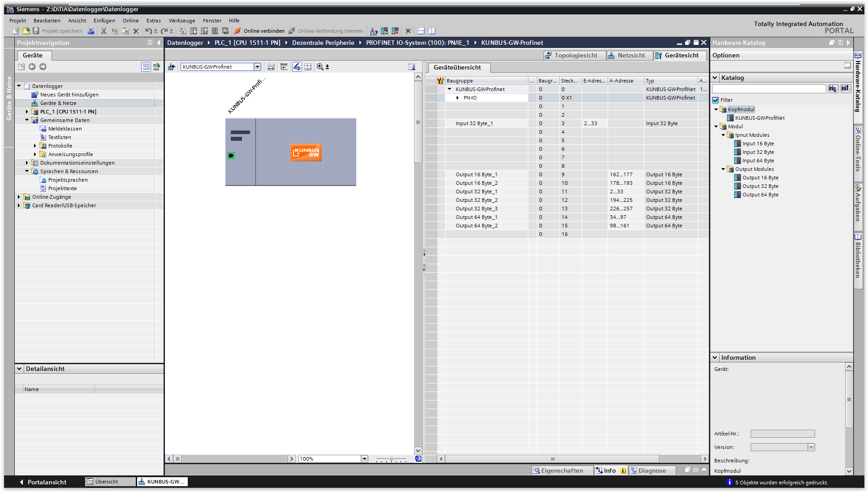Image resolution: width=868 pixels, height=492 pixels.
Task: Open the 100% zoom level dropdown
Action: point(364,458)
